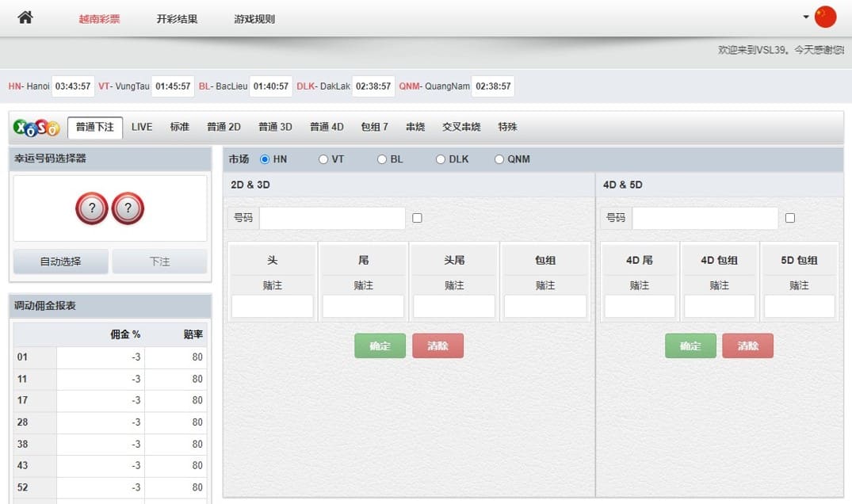Select the VT market radio button
Screen dimensions: 852x504
click(x=323, y=159)
